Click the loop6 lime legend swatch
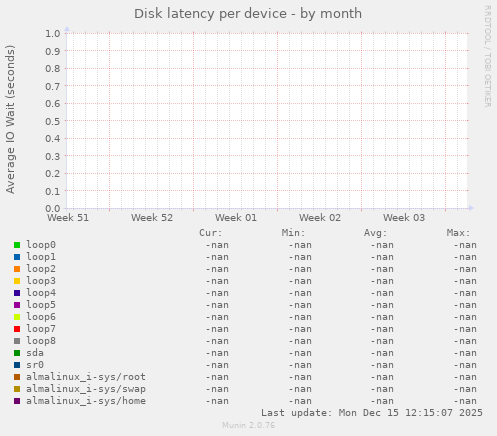 (x=17, y=317)
